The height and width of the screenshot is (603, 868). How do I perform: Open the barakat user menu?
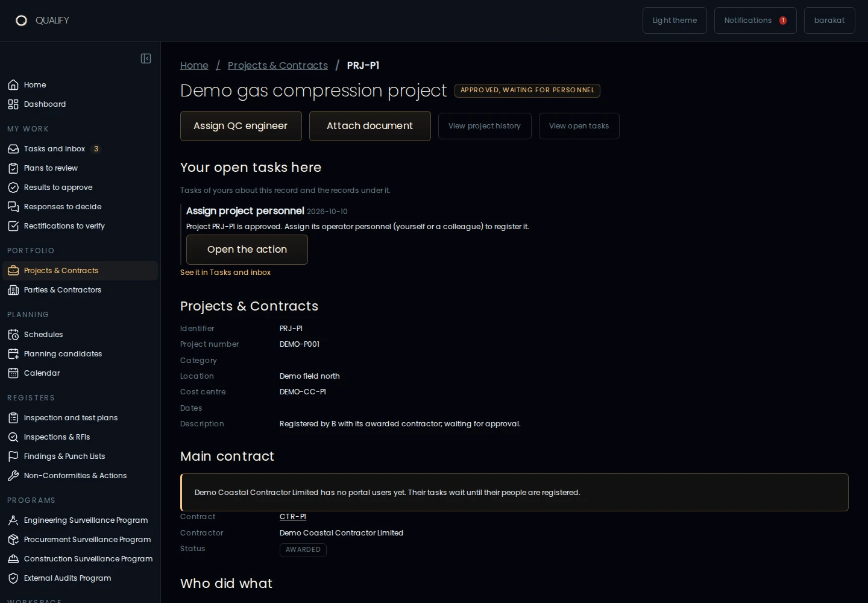829,21
